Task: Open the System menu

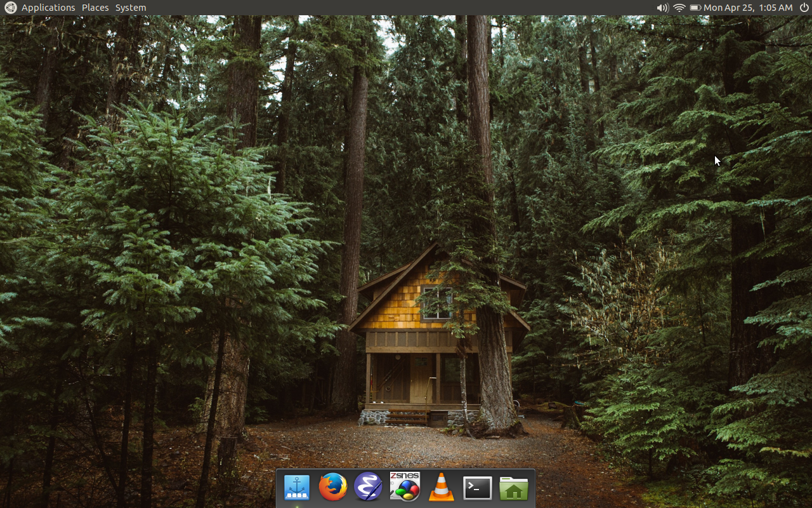Action: click(x=131, y=8)
